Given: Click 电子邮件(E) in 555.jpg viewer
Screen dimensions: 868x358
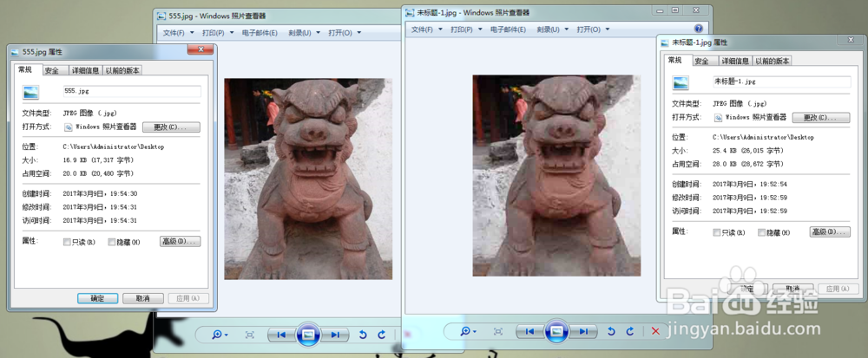Looking at the screenshot, I should pyautogui.click(x=260, y=33).
